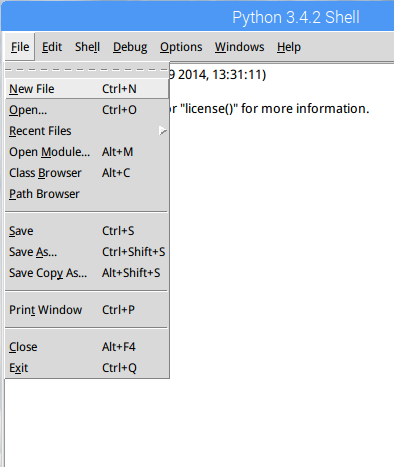Select New File from File menu

[x=87, y=89]
